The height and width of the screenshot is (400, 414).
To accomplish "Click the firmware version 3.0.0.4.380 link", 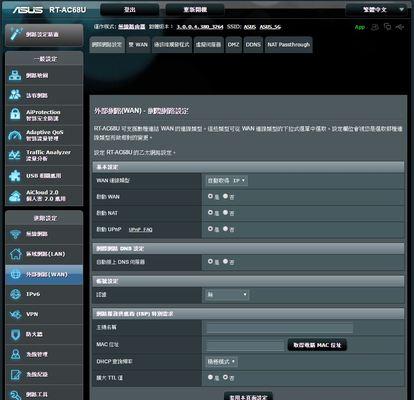I will point(200,27).
